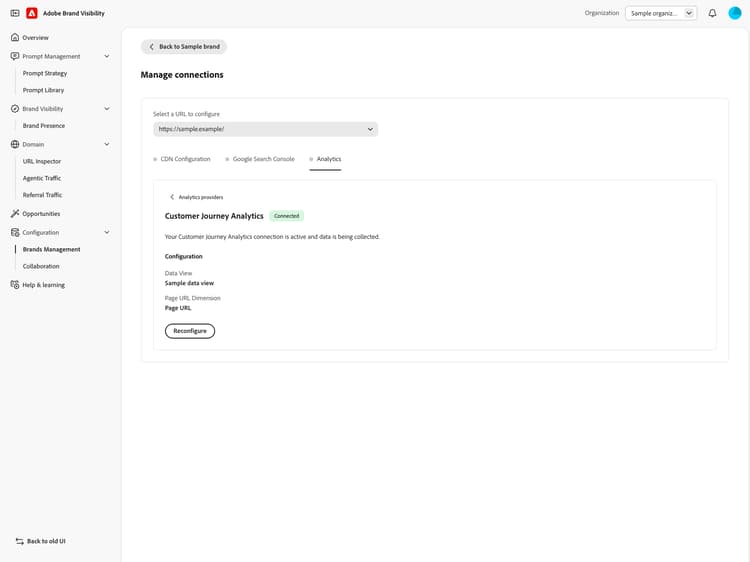Switch to the CDN Configuration tab
This screenshot has width=750, height=562.
tap(182, 159)
